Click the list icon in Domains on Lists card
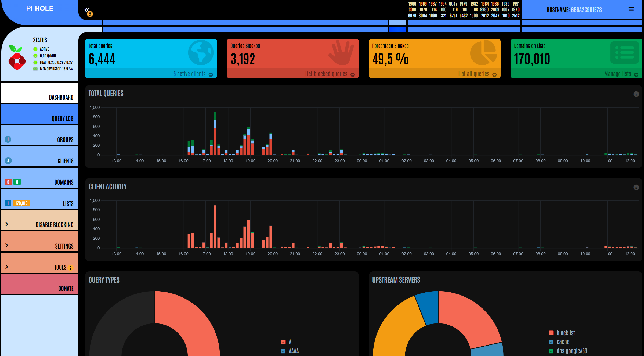 click(625, 52)
